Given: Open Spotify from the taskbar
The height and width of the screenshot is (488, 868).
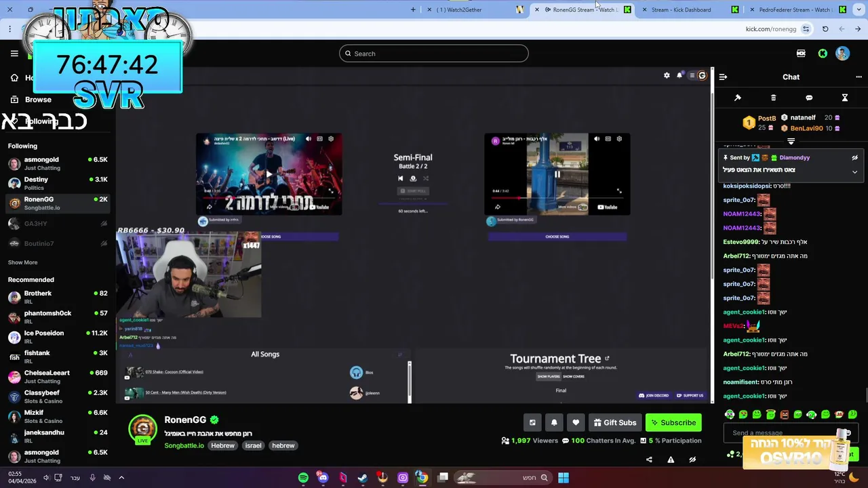Looking at the screenshot, I should (303, 477).
